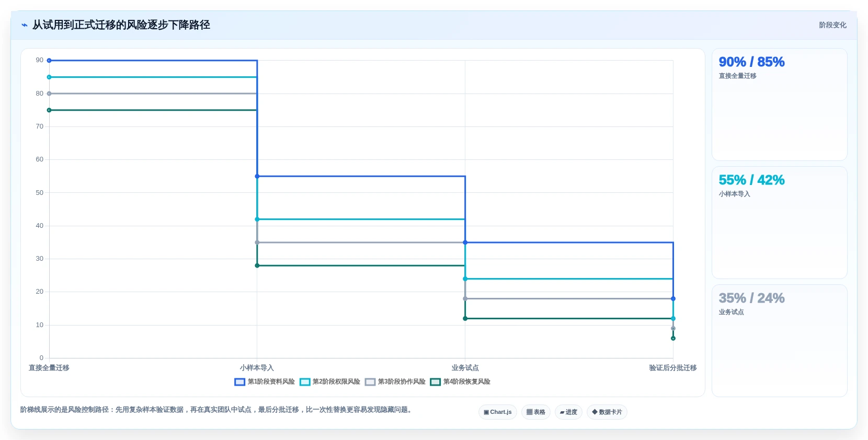Click the y-axis value 50
This screenshot has height=440, width=868.
pos(40,193)
